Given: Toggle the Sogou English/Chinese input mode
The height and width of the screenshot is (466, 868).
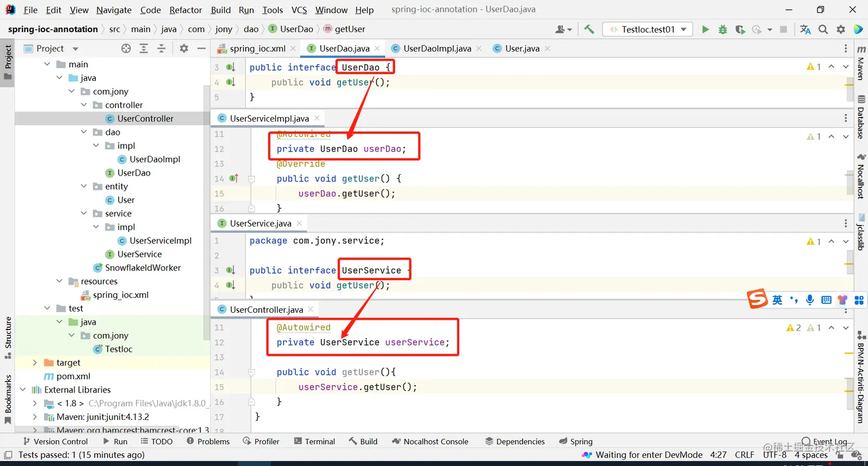Looking at the screenshot, I should click(777, 300).
